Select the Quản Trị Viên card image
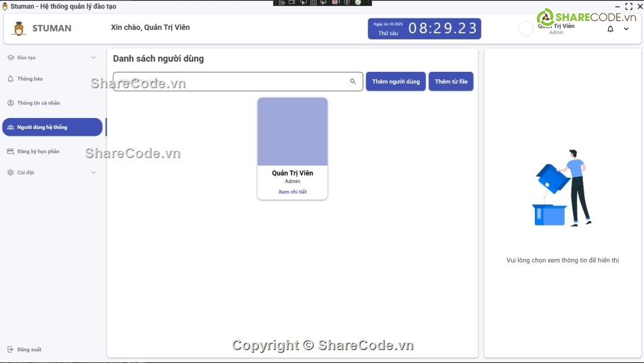644x363 pixels. point(292,132)
